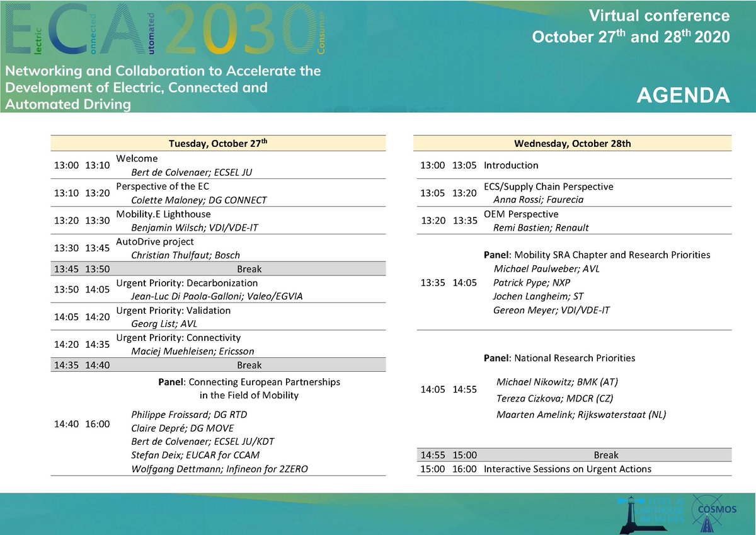
Task: Select Panel: Connecting European Partnerships title
Action: click(248, 389)
